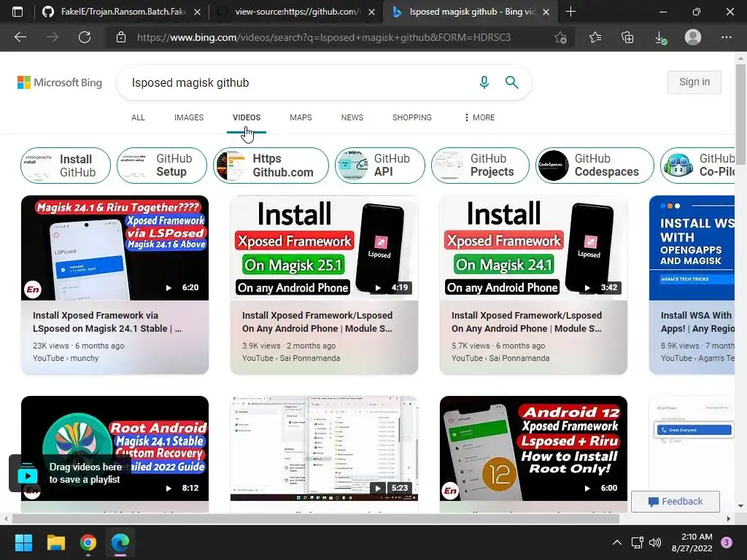Reload the page with the refresh icon

(x=85, y=37)
